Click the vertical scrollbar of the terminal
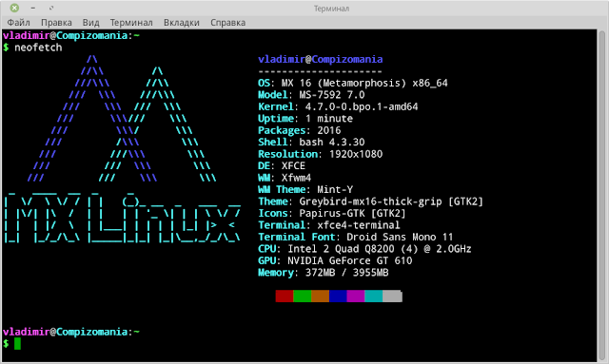The height and width of the screenshot is (364, 609). pyautogui.click(x=602, y=195)
